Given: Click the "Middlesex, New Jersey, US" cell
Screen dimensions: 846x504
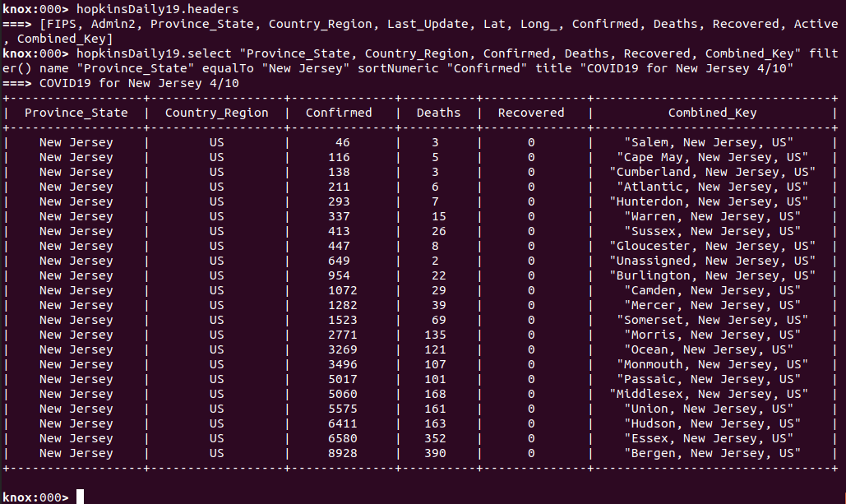Looking at the screenshot, I should (712, 394).
